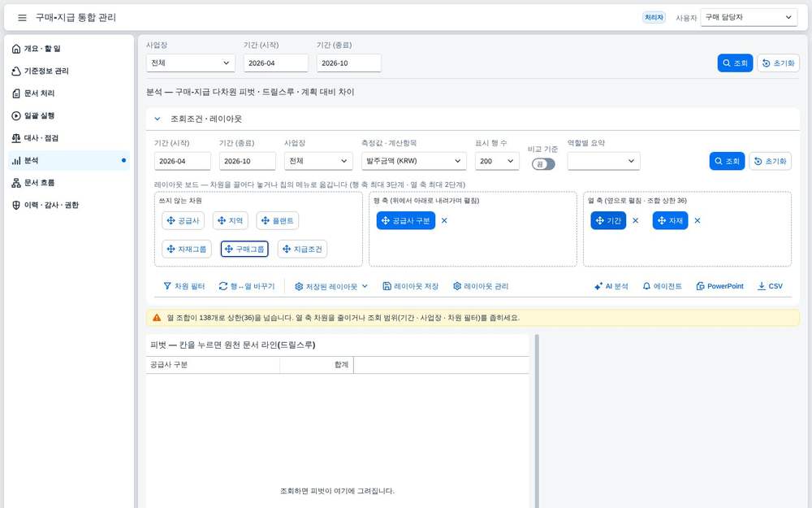
Task: Click 레이아웃 저장 save icon button
Action: click(410, 286)
